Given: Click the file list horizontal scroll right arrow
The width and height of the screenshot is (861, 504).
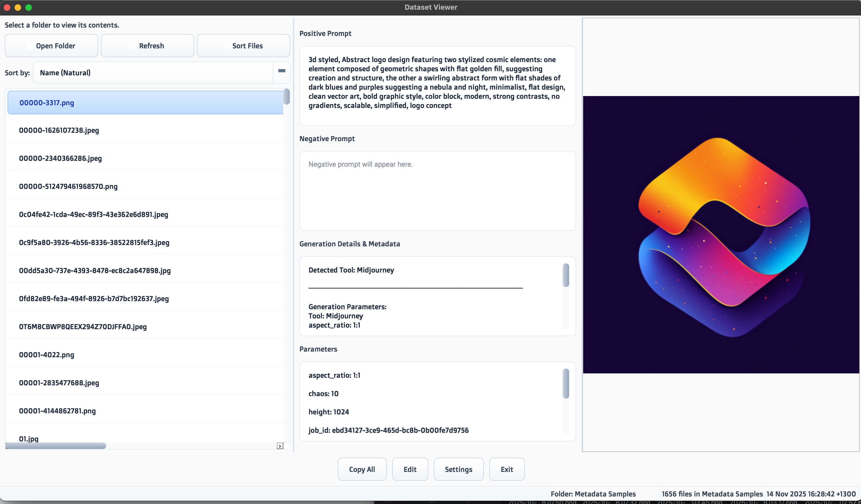Looking at the screenshot, I should pyautogui.click(x=280, y=446).
